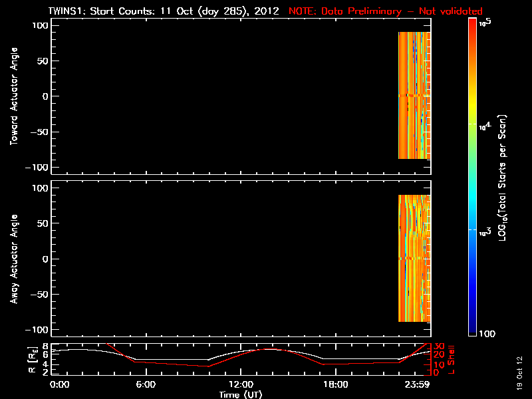
Task: Select the 100 tick on the Toward Actuator axis
Action: [40, 25]
